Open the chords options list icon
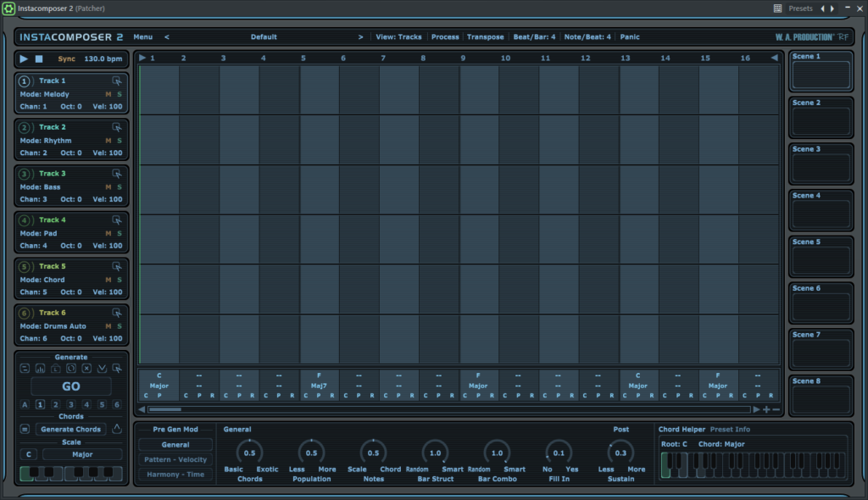This screenshot has width=868, height=500. [x=25, y=429]
